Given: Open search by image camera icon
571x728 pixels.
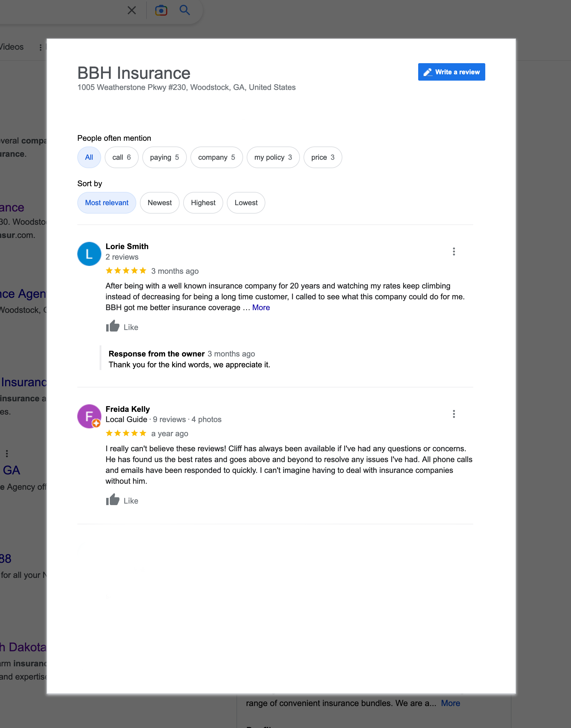Looking at the screenshot, I should (x=161, y=10).
